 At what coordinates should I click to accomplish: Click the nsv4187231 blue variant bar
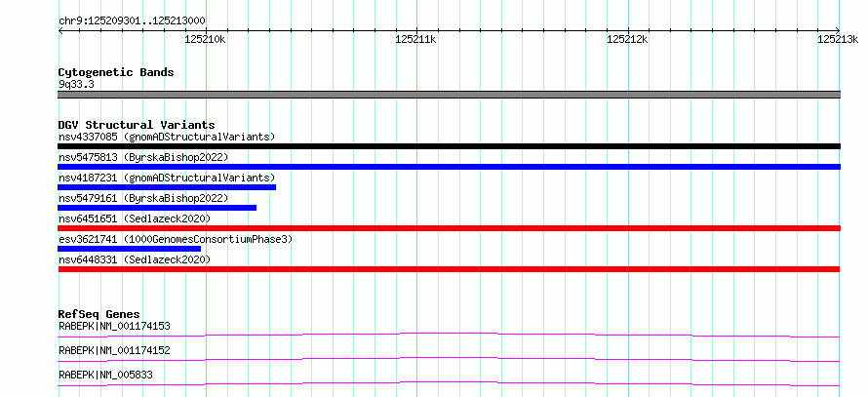(167, 187)
